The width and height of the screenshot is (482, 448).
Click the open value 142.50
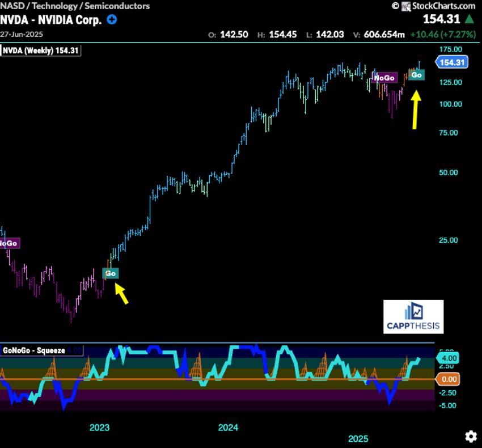point(234,34)
